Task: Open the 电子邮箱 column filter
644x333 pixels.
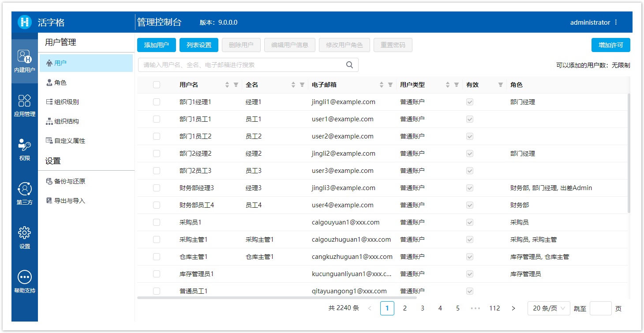Action: tap(390, 85)
